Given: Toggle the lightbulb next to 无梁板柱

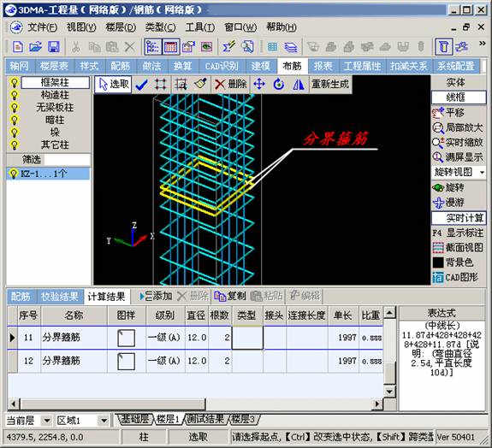Looking at the screenshot, I should [14, 108].
